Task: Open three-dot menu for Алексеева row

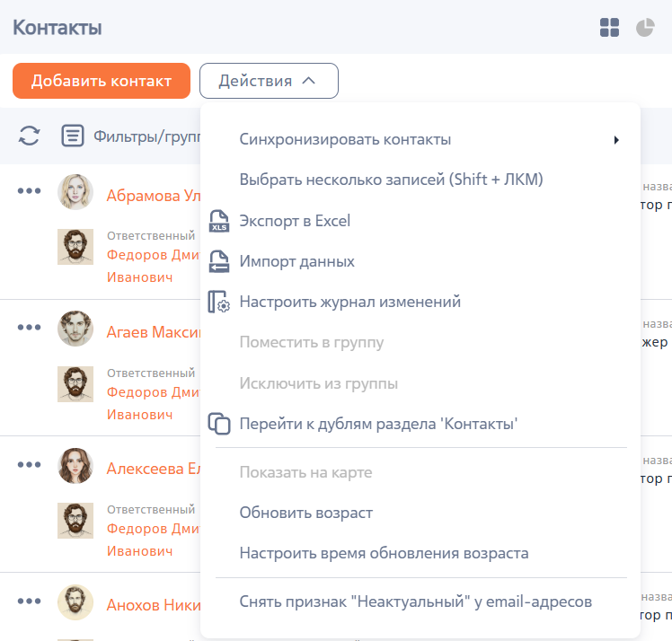Action: pyautogui.click(x=29, y=464)
